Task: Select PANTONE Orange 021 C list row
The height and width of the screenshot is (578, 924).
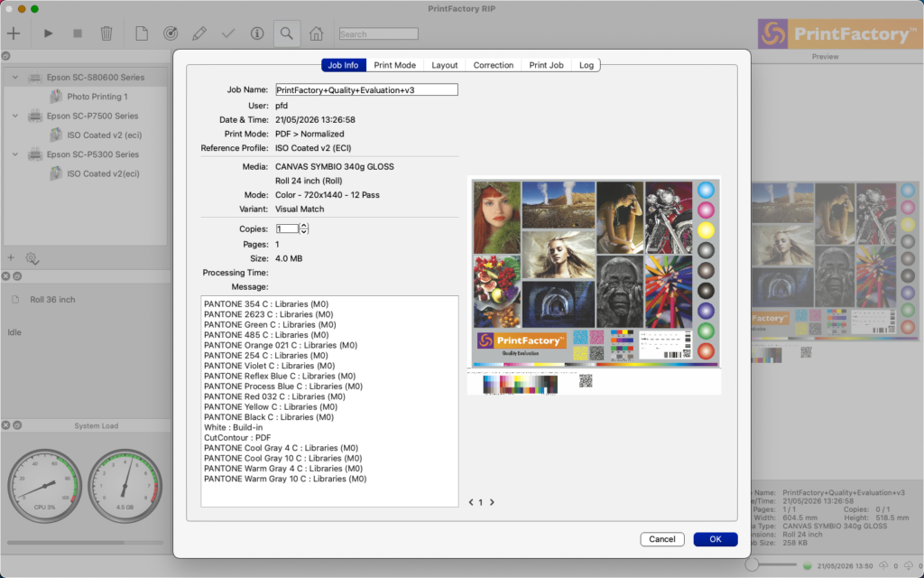Action: tap(281, 345)
